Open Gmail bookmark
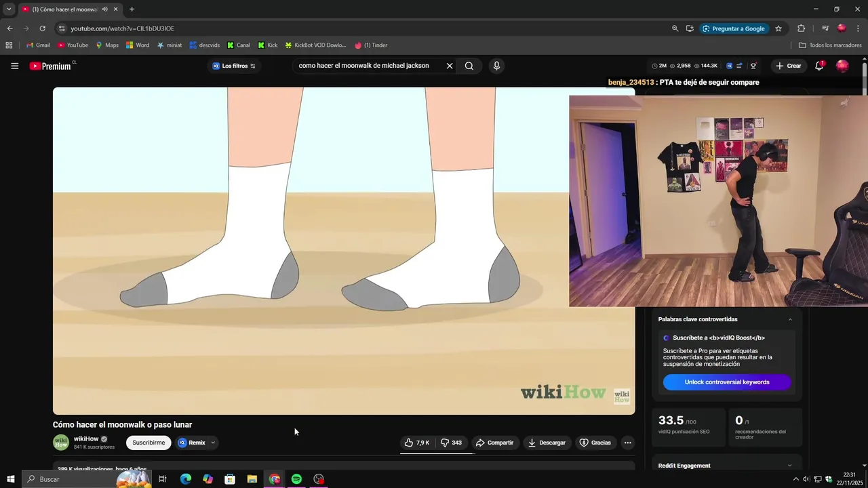The image size is (868, 488). tap(38, 45)
